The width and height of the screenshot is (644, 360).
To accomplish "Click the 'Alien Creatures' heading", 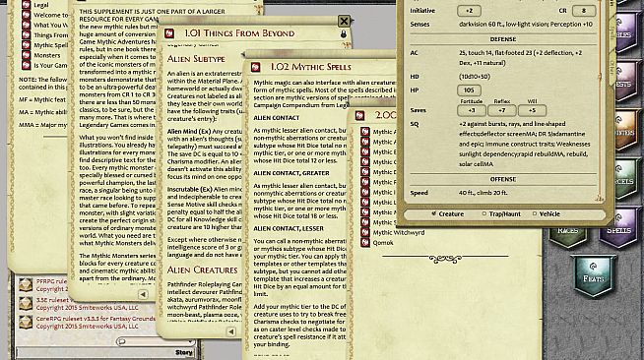I will (202, 270).
